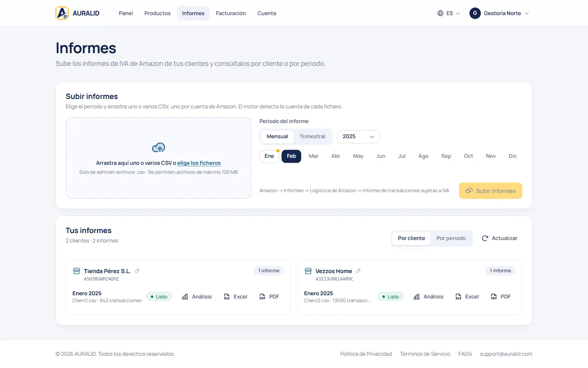Select month May
This screenshot has width=588, height=368.
pyautogui.click(x=358, y=156)
